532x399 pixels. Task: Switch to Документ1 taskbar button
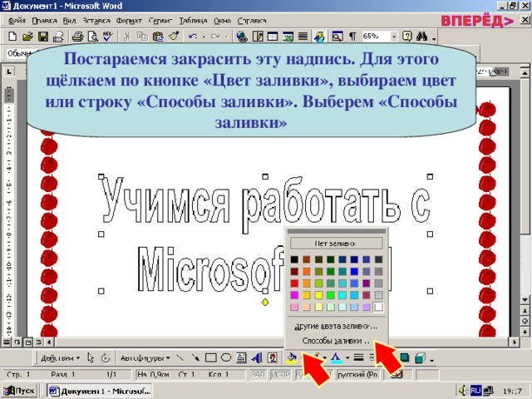[100, 391]
